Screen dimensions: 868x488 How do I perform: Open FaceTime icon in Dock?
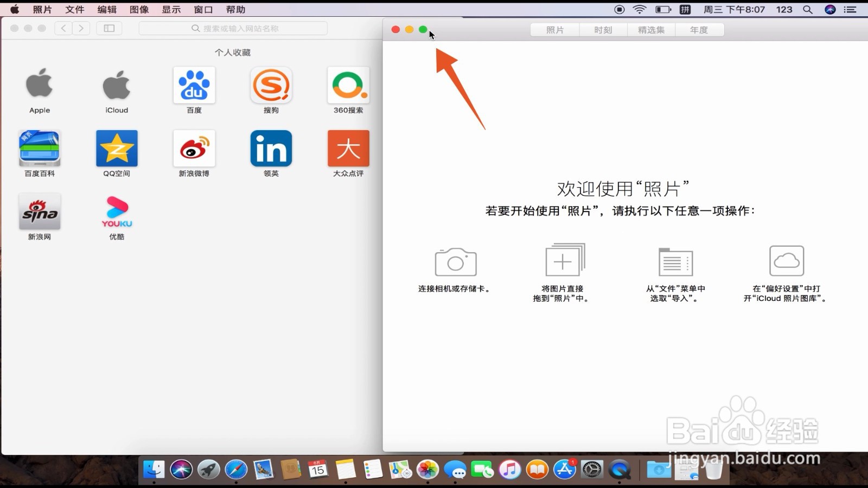click(x=483, y=469)
